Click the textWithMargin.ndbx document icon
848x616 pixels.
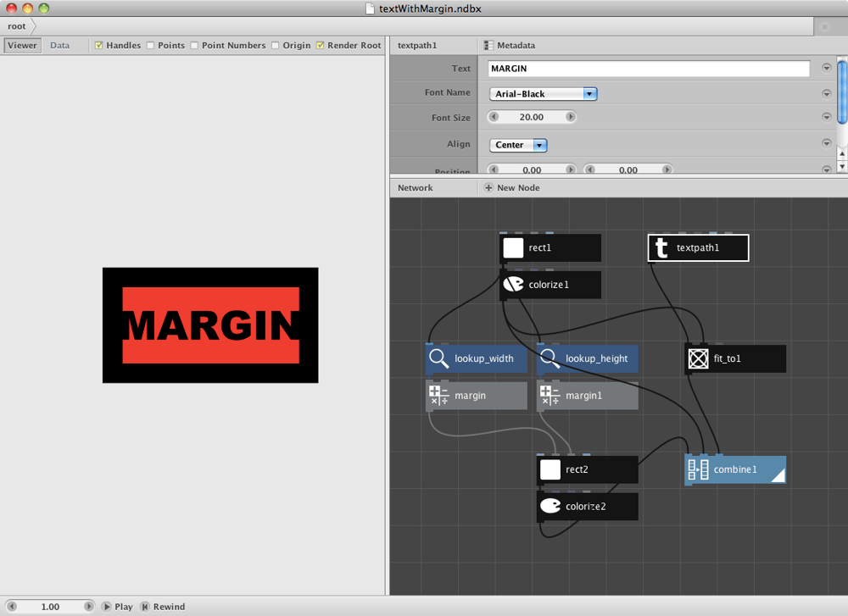coord(370,8)
